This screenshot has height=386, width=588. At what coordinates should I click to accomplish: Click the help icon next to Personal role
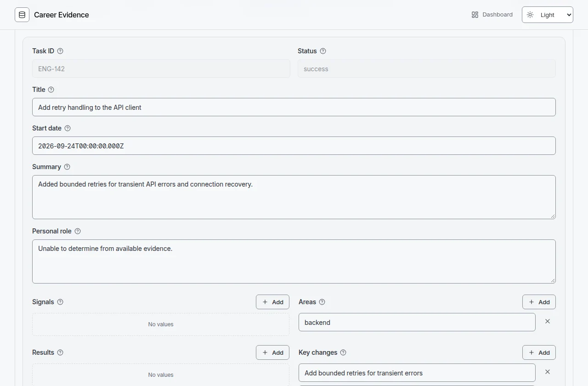pyautogui.click(x=78, y=231)
